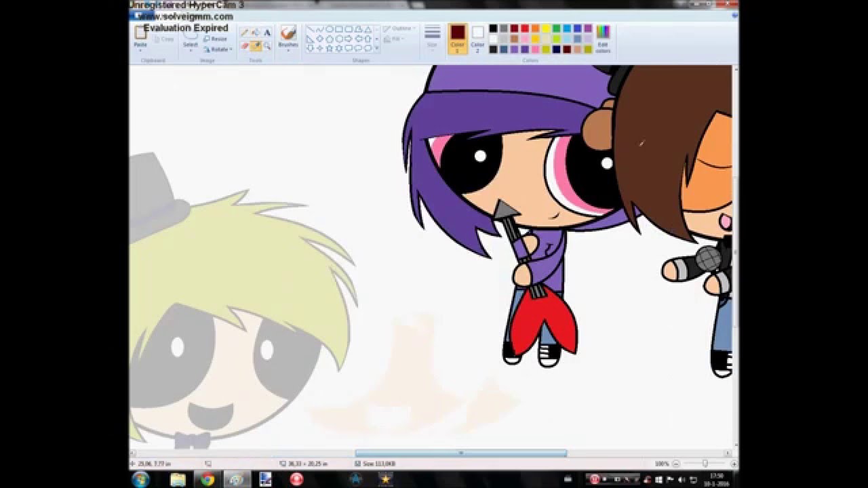Select the Text tool
Screen dimensions: 868x488
(267, 33)
